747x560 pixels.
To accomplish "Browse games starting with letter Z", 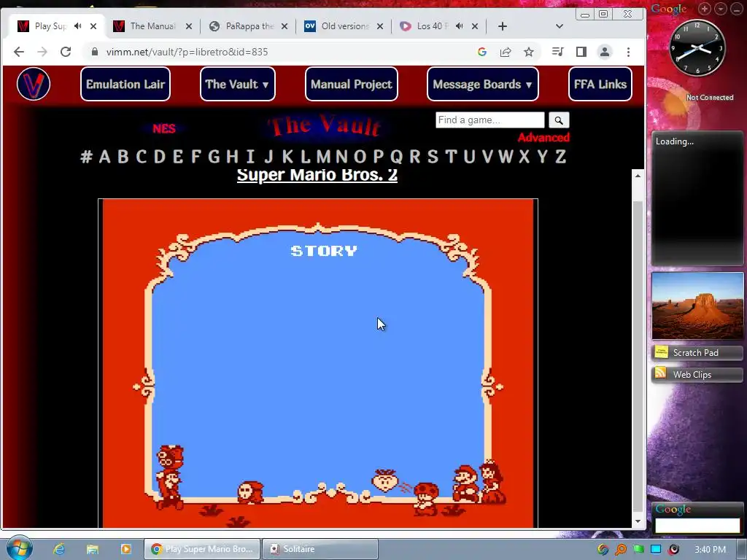I will coord(560,156).
